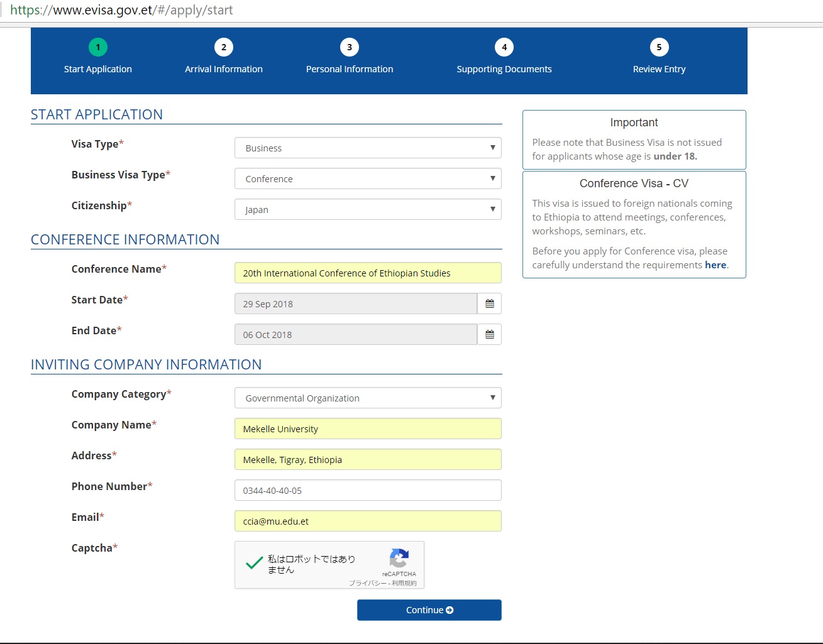Click step 4 circle for Supporting Documents

504,47
